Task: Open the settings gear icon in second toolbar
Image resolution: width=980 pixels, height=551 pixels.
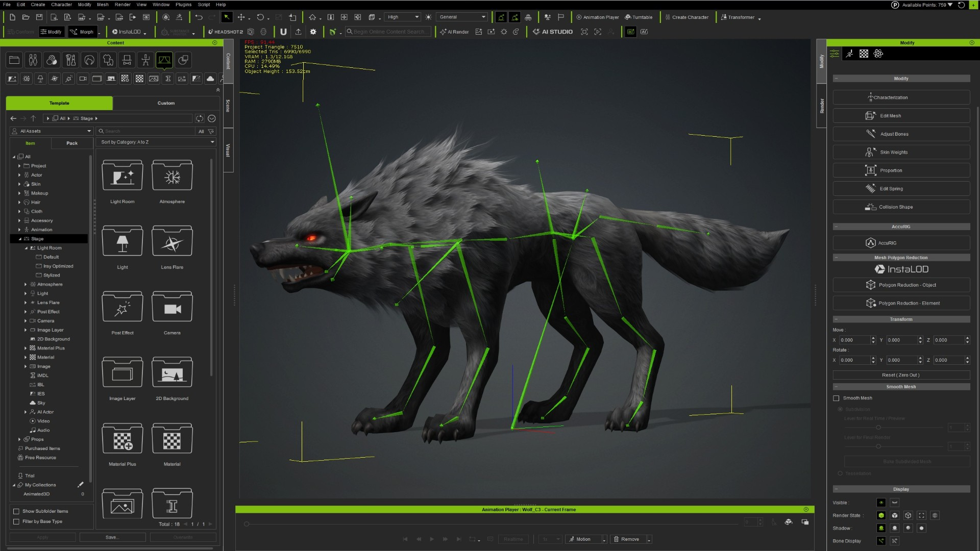Action: tap(313, 32)
